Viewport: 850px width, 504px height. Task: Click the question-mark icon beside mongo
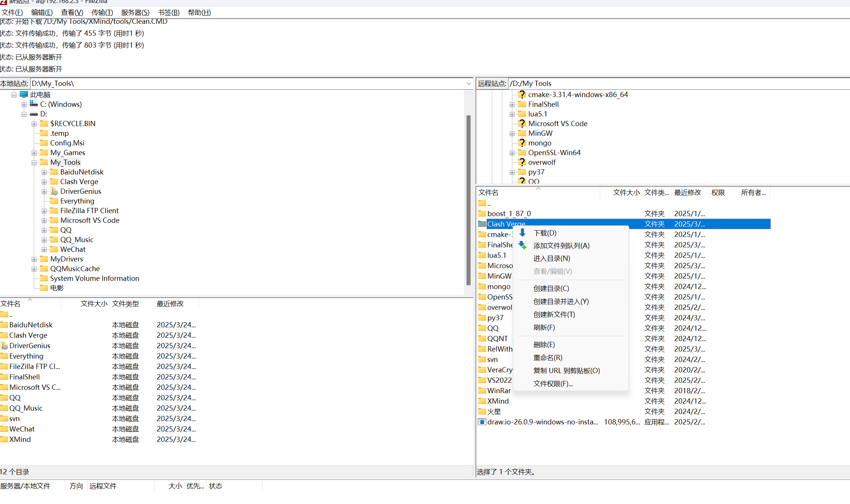(x=522, y=143)
